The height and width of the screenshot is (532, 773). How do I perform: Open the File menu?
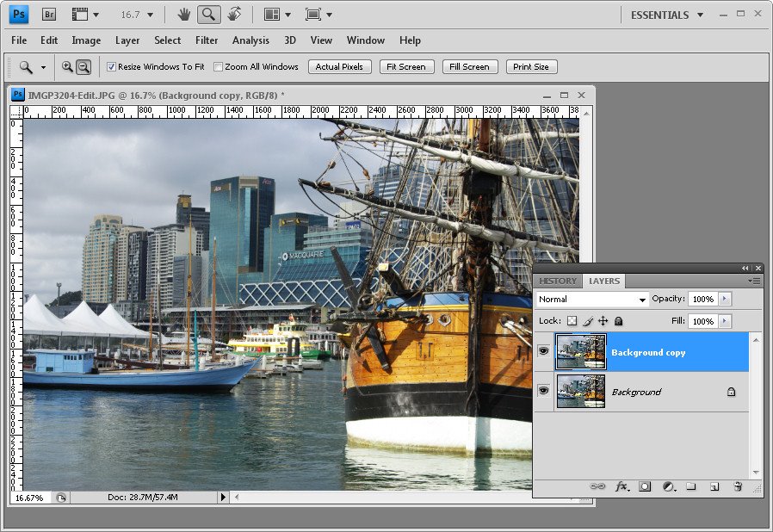[19, 40]
